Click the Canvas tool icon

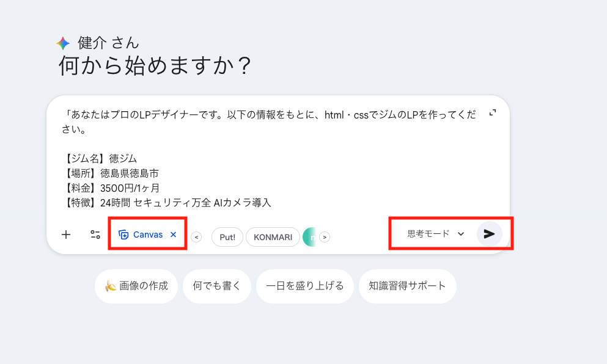coord(123,235)
